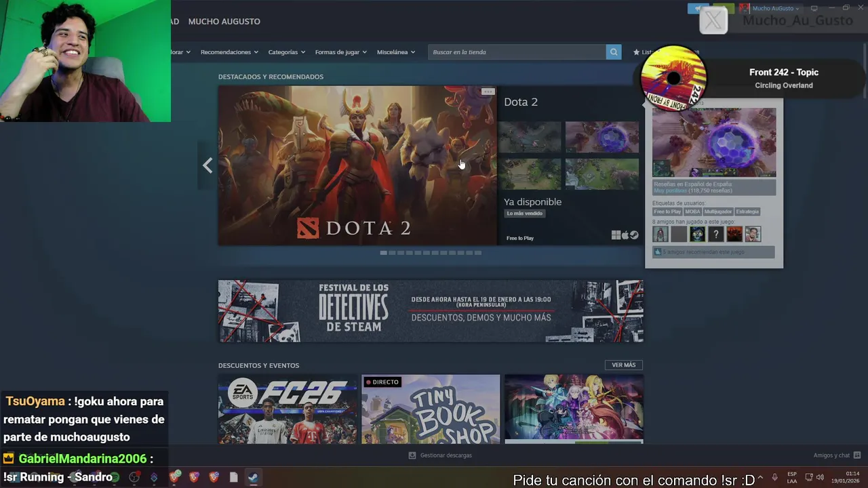The width and height of the screenshot is (868, 488).
Task: Click the Dota 2 title text
Action: 521,102
